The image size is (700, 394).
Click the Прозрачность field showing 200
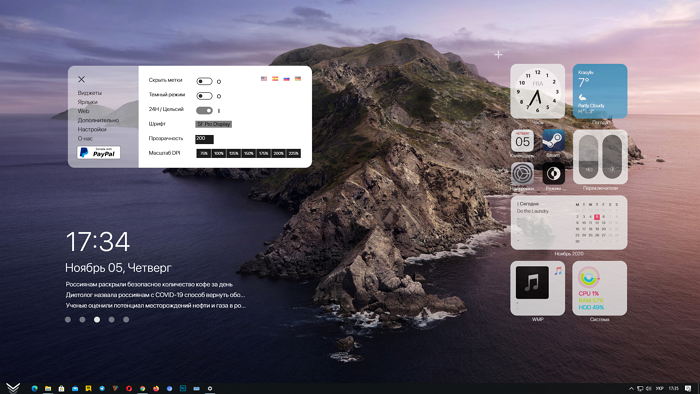[x=204, y=139]
